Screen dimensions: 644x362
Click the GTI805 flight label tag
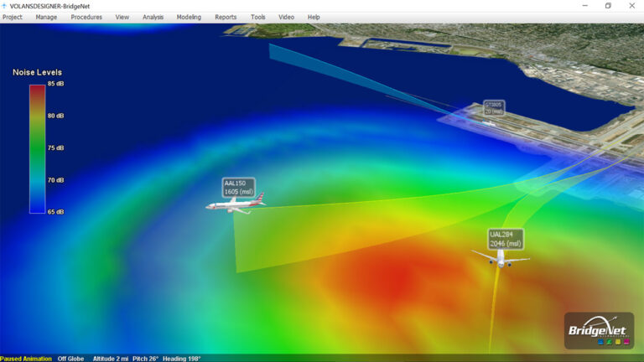point(493,107)
